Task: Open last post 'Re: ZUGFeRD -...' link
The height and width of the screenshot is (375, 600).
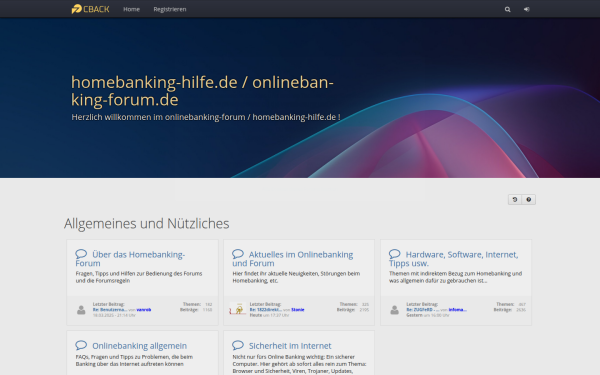Action: [423, 310]
